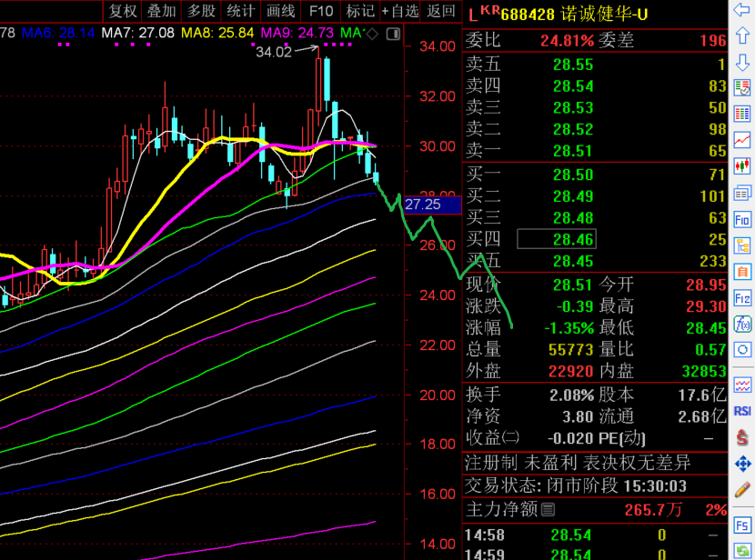Switch to the intraday time-share line chart icon
The image size is (755, 560).
click(742, 140)
